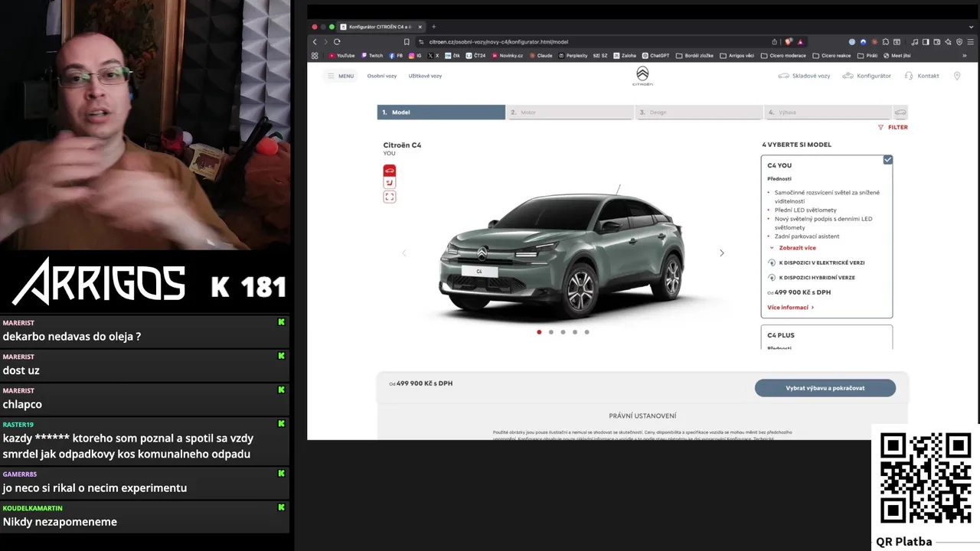Click the share icon in the address bar
This screenshot has width=980, height=551.
pos(775,41)
